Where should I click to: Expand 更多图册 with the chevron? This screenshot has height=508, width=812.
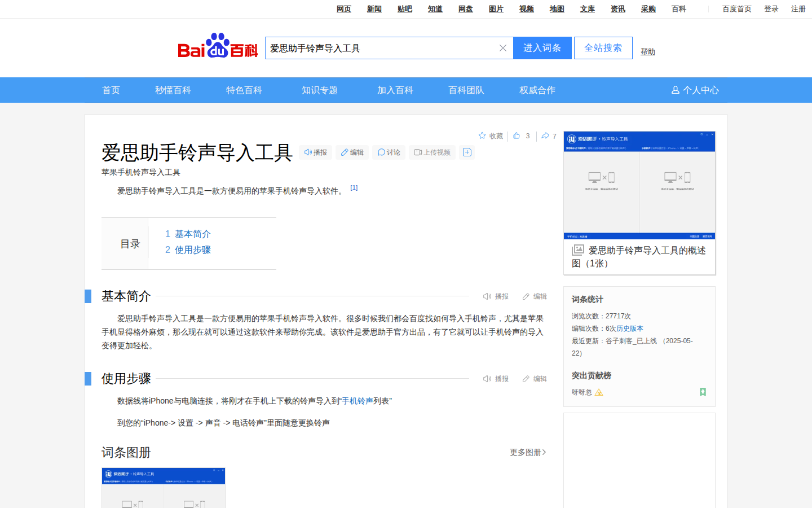[528, 452]
